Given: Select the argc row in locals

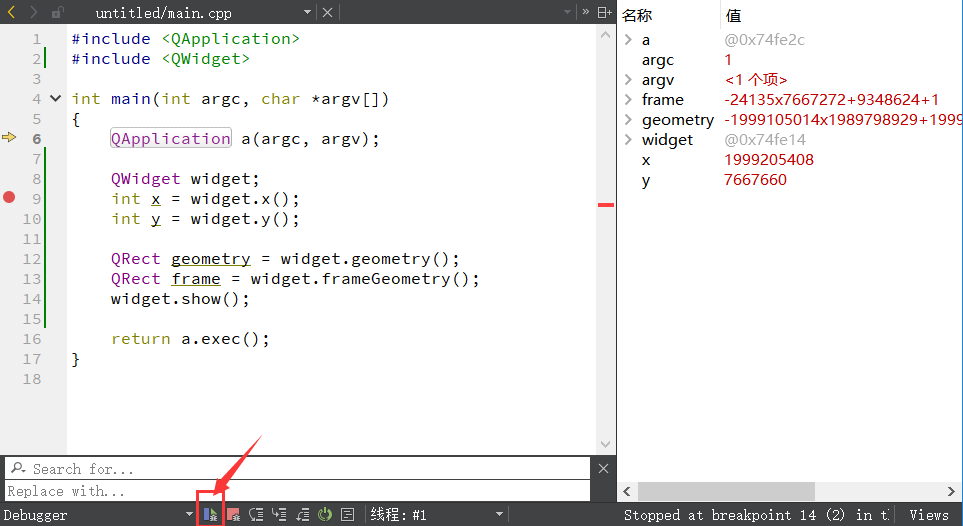Looking at the screenshot, I should point(790,60).
